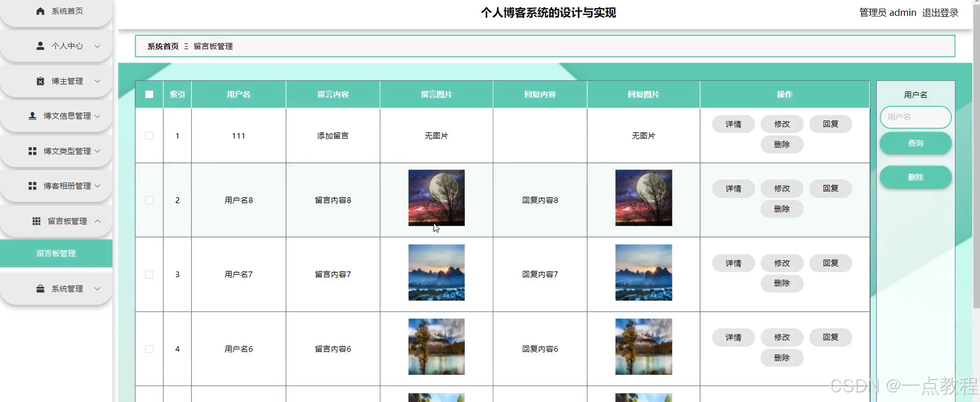Click the 查询 search button
This screenshot has width=980, height=402.
[x=916, y=143]
